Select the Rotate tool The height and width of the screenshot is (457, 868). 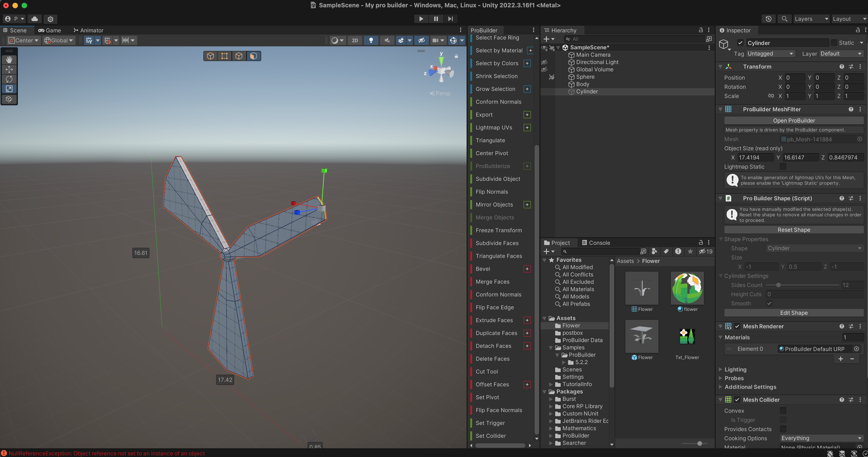[9, 79]
